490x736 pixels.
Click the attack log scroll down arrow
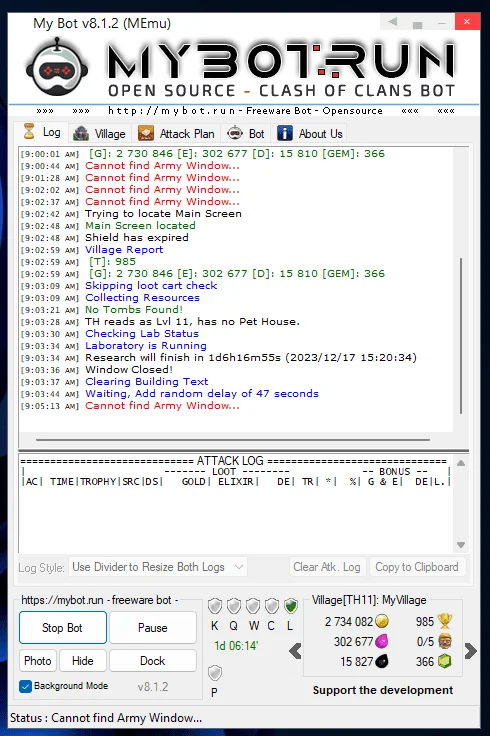pyautogui.click(x=461, y=545)
